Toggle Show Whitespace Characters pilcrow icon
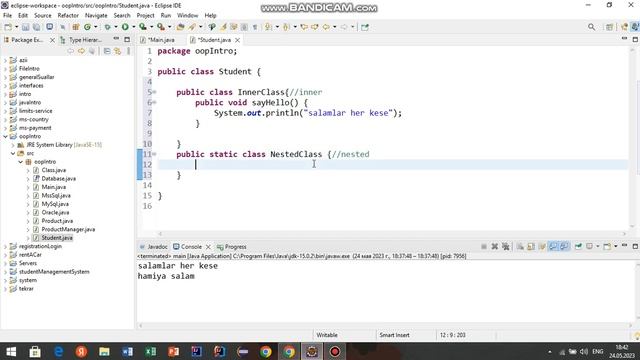Screen dimensions: 640x360 (255, 27)
